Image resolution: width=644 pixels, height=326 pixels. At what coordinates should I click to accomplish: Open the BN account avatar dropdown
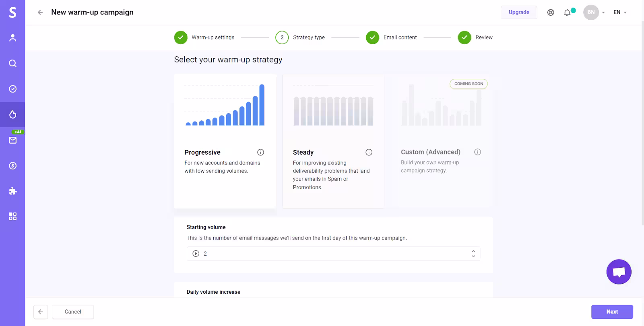[x=594, y=12]
